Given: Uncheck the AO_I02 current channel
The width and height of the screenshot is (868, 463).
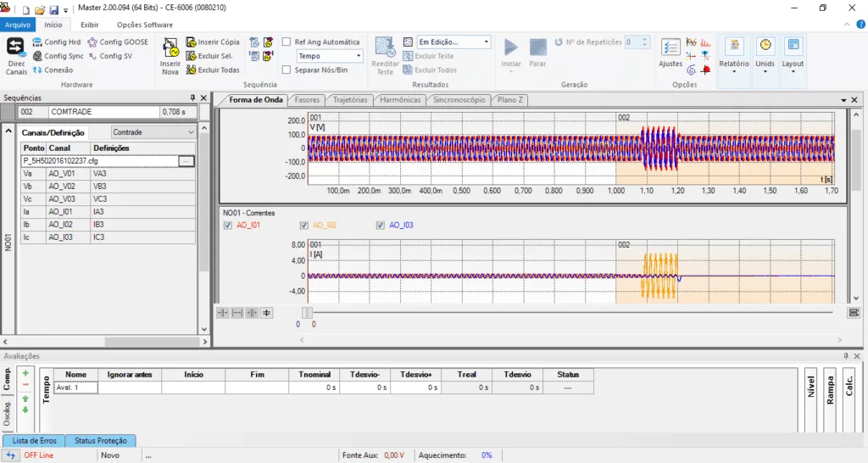Looking at the screenshot, I should (x=305, y=226).
